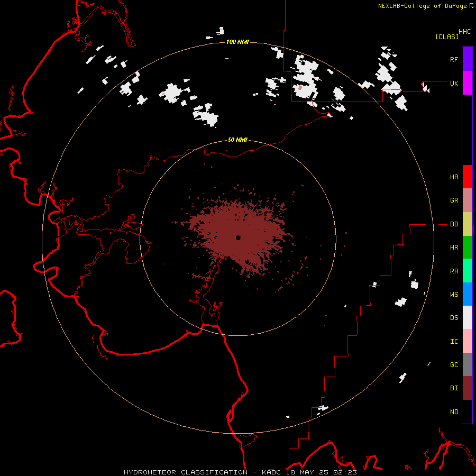Click the Hydrometeor Classification KABC timestamp caption
This screenshot has width=476, height=476.
(x=240, y=472)
